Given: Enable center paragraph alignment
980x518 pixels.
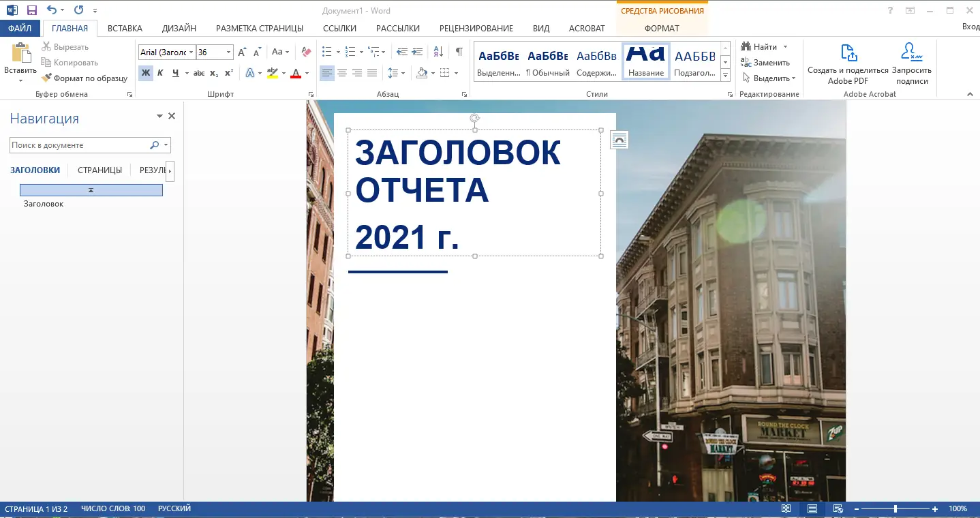Looking at the screenshot, I should (x=342, y=73).
